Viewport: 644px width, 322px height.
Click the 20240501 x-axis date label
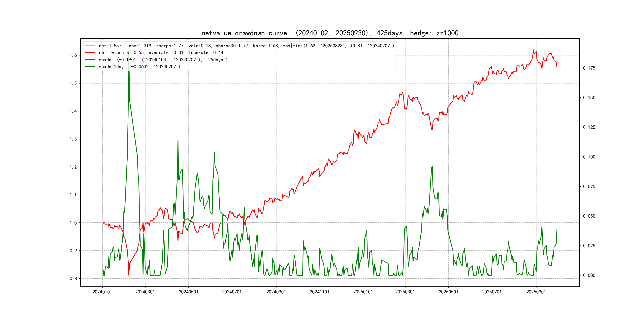point(188,292)
